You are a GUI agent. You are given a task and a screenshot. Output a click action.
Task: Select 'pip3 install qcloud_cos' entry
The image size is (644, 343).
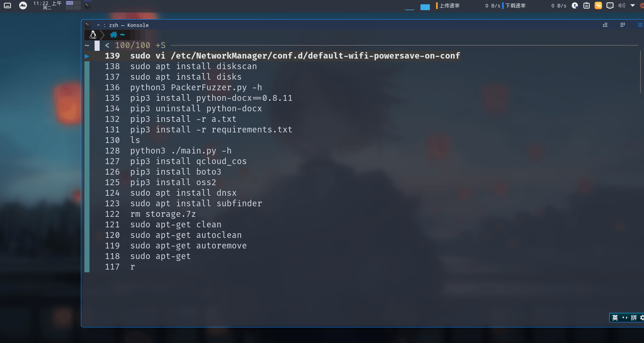(x=175, y=161)
